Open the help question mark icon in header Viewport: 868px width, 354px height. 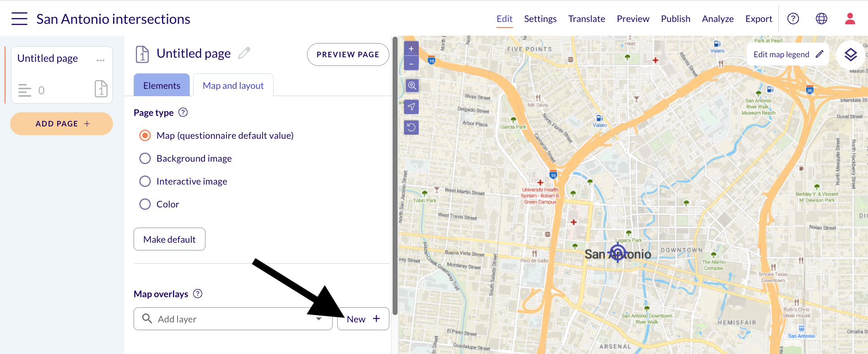coord(793,19)
